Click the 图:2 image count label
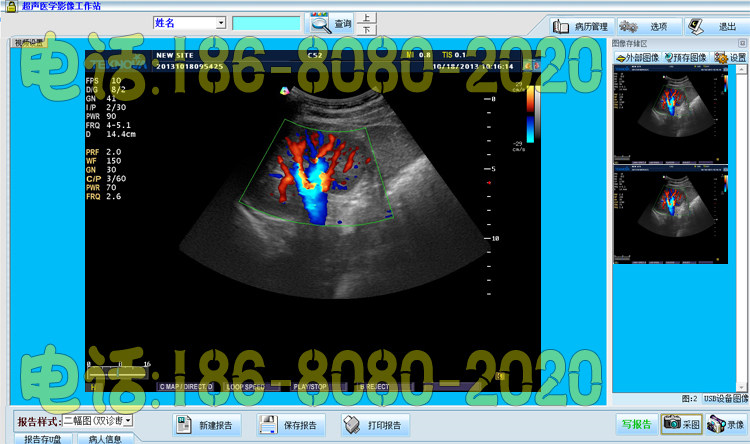 pyautogui.click(x=690, y=399)
